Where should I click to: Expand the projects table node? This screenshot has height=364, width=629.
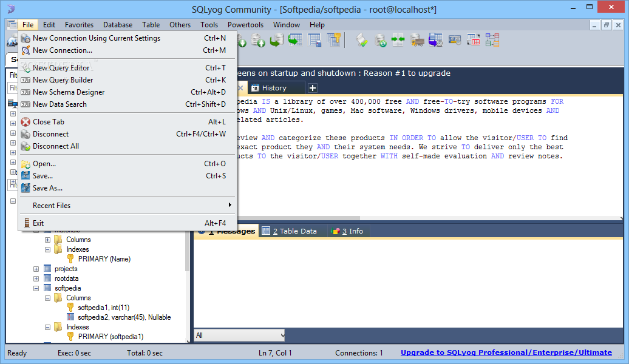[36, 269]
